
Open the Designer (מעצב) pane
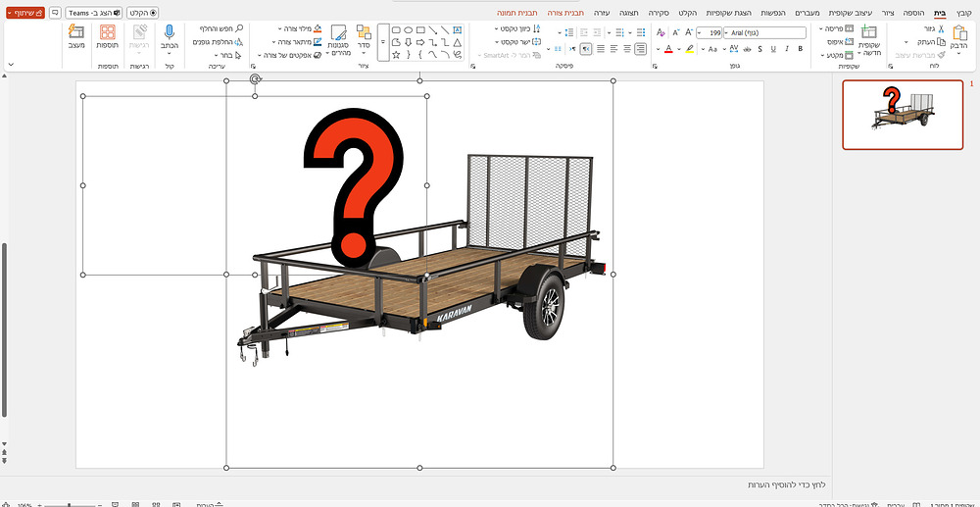click(76, 38)
